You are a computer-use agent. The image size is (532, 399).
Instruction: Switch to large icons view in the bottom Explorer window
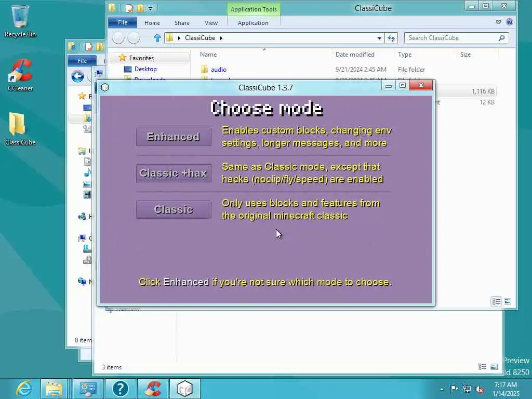click(x=494, y=367)
